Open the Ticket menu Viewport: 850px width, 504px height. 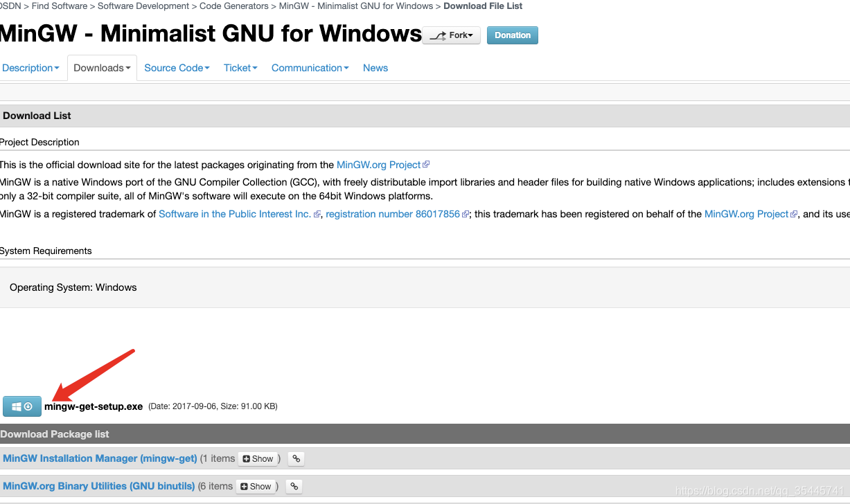(x=240, y=68)
